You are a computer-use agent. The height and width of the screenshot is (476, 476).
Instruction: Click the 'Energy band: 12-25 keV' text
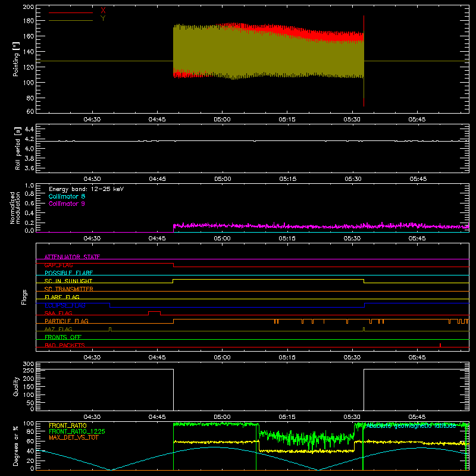pos(86,189)
